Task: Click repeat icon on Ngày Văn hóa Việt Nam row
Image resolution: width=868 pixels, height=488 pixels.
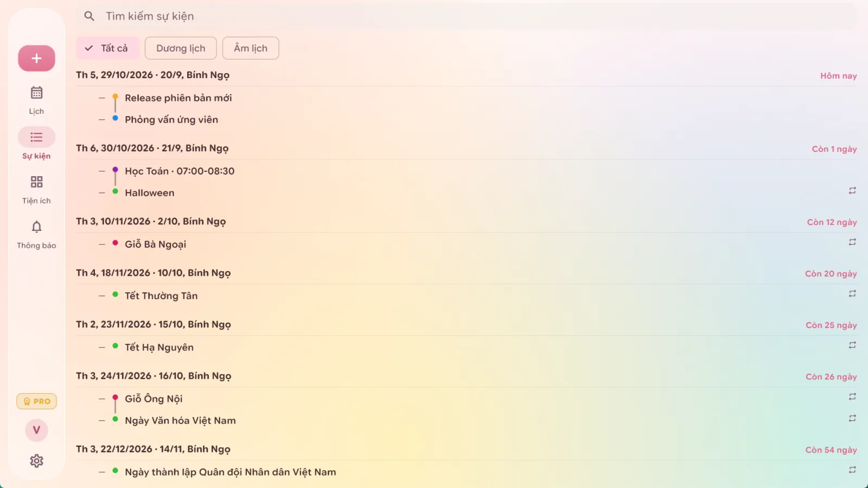Action: pyautogui.click(x=852, y=418)
